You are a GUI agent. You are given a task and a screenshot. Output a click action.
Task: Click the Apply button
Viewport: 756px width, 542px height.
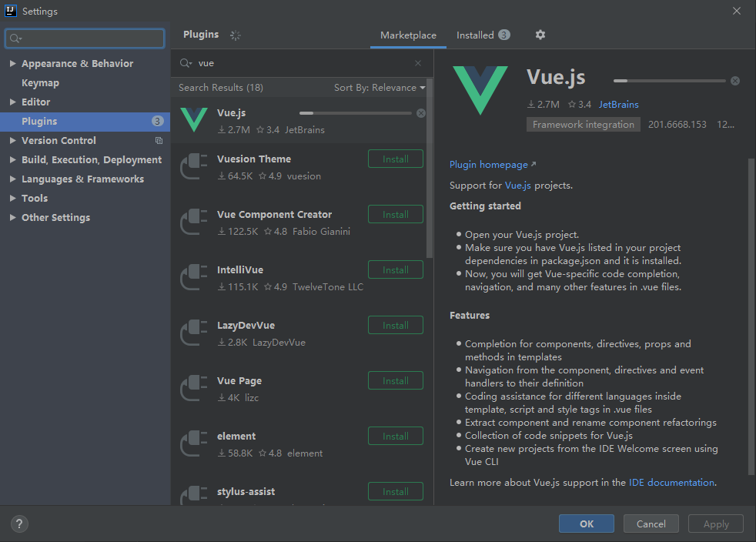coord(715,524)
